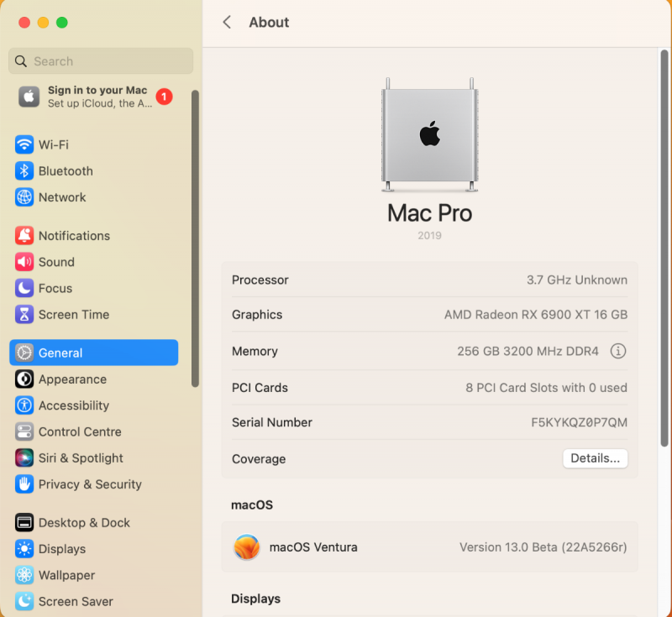This screenshot has width=672, height=617.
Task: Open Notifications bell icon
Action: pyautogui.click(x=24, y=236)
